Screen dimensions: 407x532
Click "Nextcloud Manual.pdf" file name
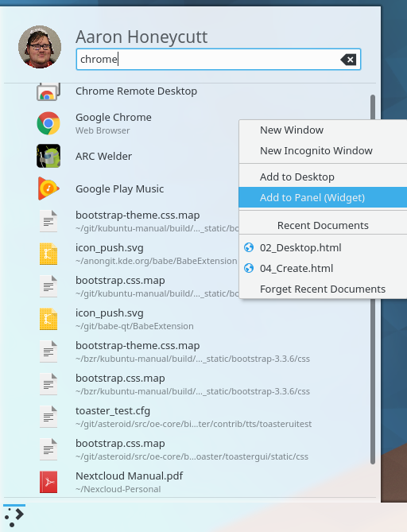pos(129,476)
